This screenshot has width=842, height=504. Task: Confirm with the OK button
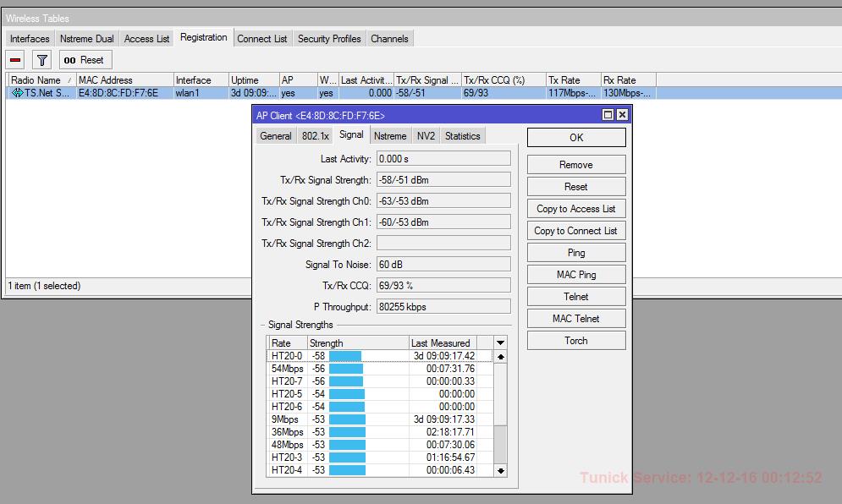click(576, 137)
